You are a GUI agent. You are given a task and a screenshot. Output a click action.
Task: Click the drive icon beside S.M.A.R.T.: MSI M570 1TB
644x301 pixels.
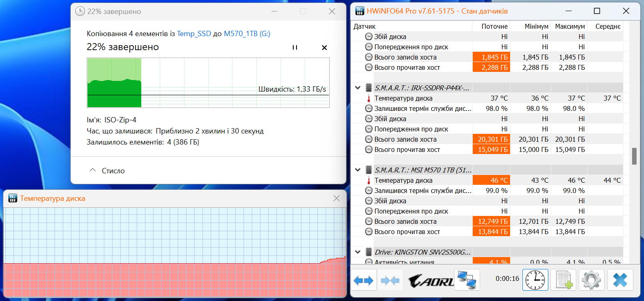tap(368, 170)
